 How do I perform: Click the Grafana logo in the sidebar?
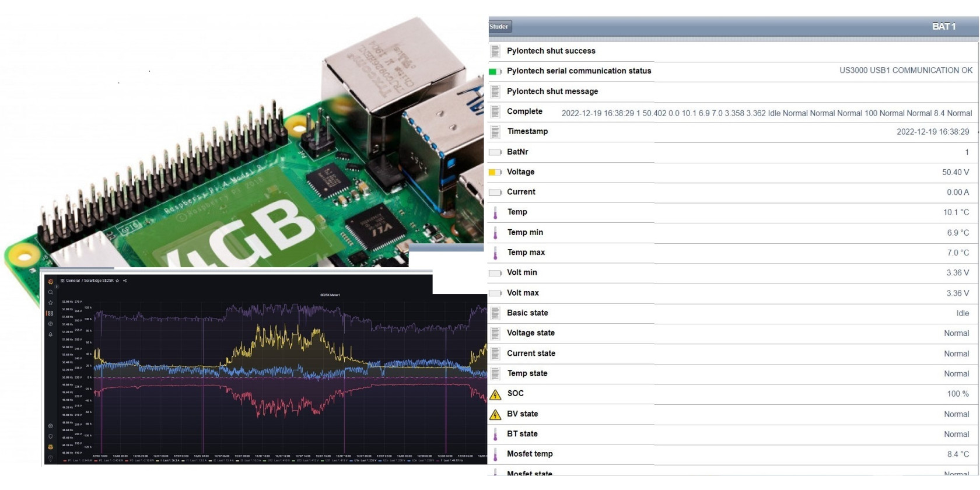click(51, 282)
